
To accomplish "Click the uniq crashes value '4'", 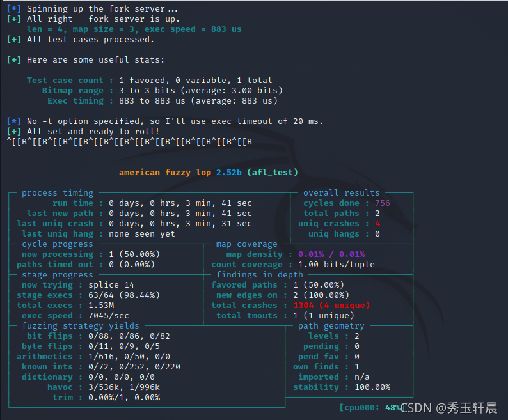I will click(x=377, y=224).
